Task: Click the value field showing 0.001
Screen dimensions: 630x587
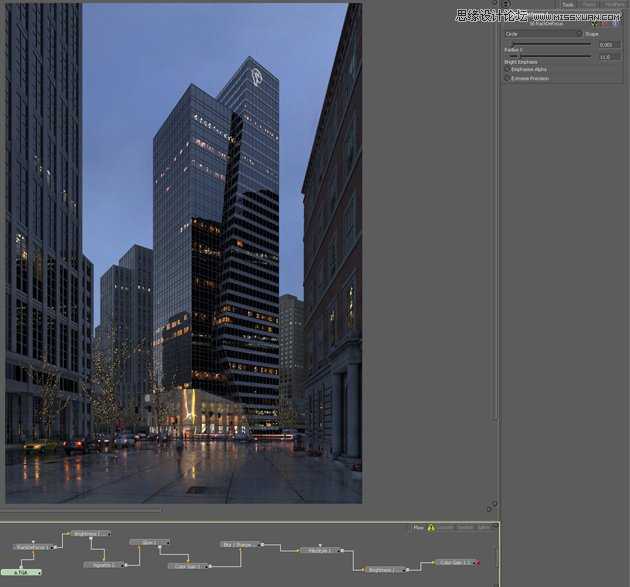Action: coord(608,45)
